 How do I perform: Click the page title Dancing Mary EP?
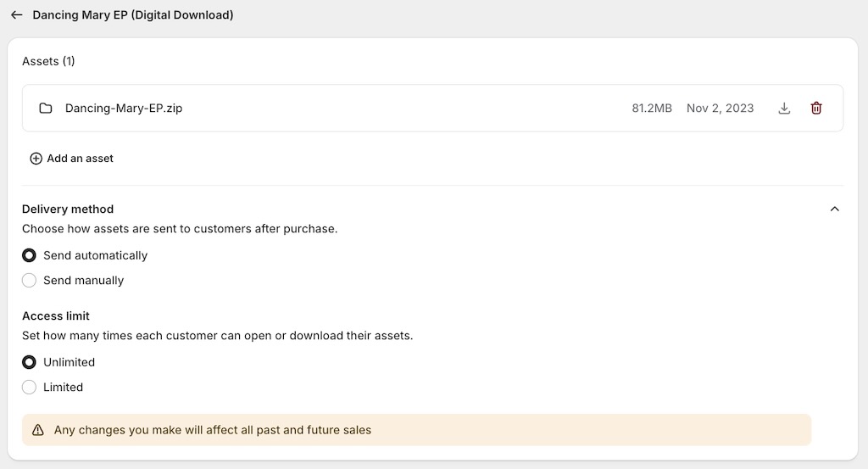tap(133, 15)
